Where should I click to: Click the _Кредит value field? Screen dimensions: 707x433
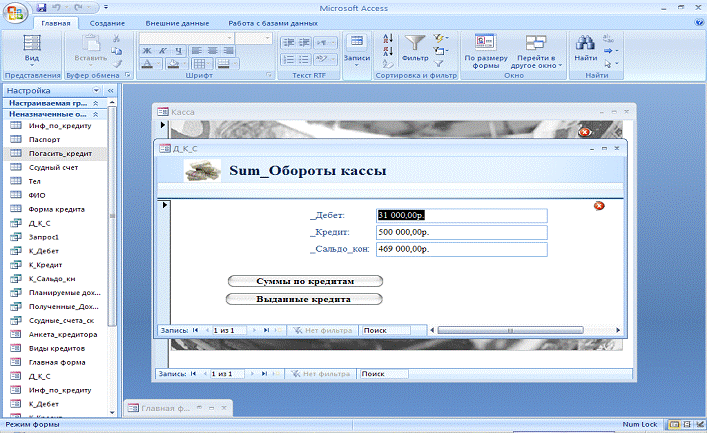tap(461, 232)
